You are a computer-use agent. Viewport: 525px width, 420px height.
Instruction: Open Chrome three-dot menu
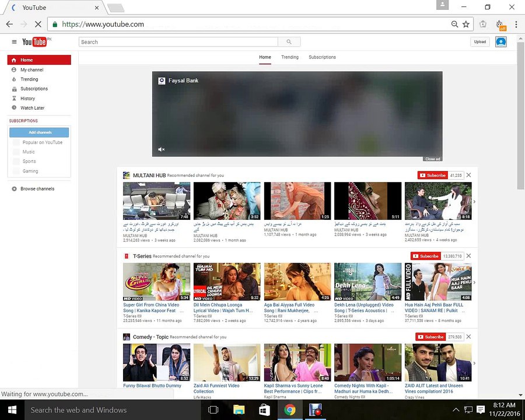[516, 24]
